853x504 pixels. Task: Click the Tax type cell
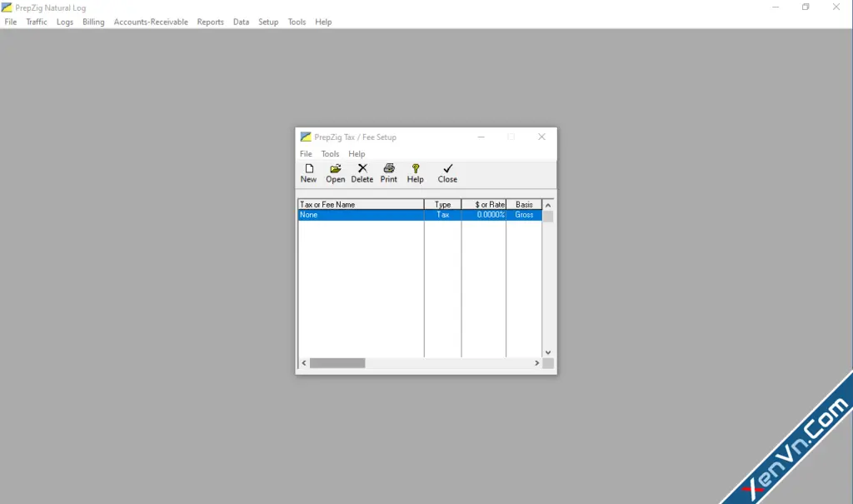click(442, 215)
